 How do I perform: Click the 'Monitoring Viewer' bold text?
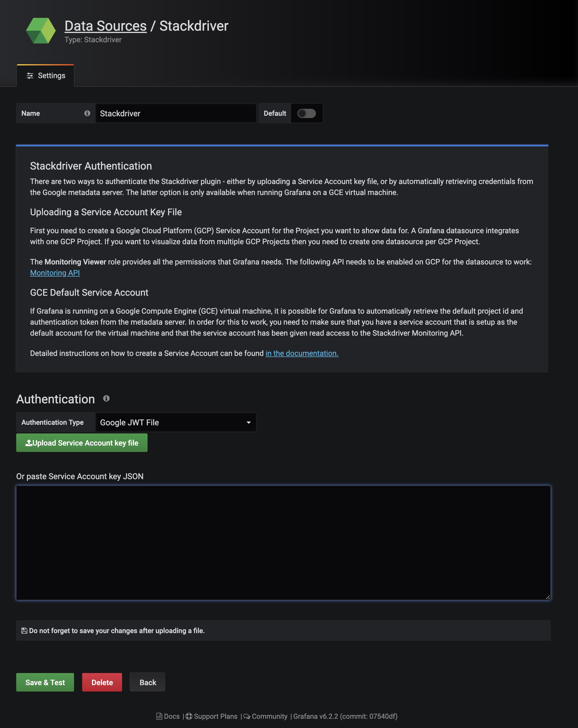[x=75, y=262]
